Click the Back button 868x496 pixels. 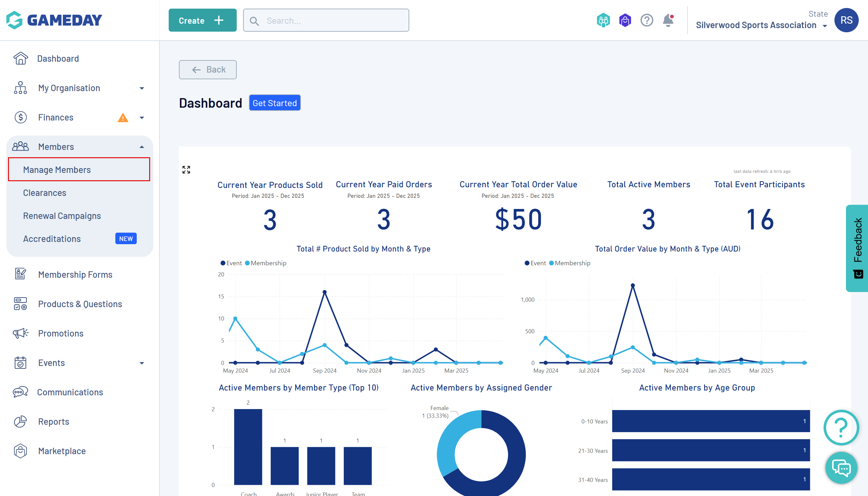pos(207,69)
